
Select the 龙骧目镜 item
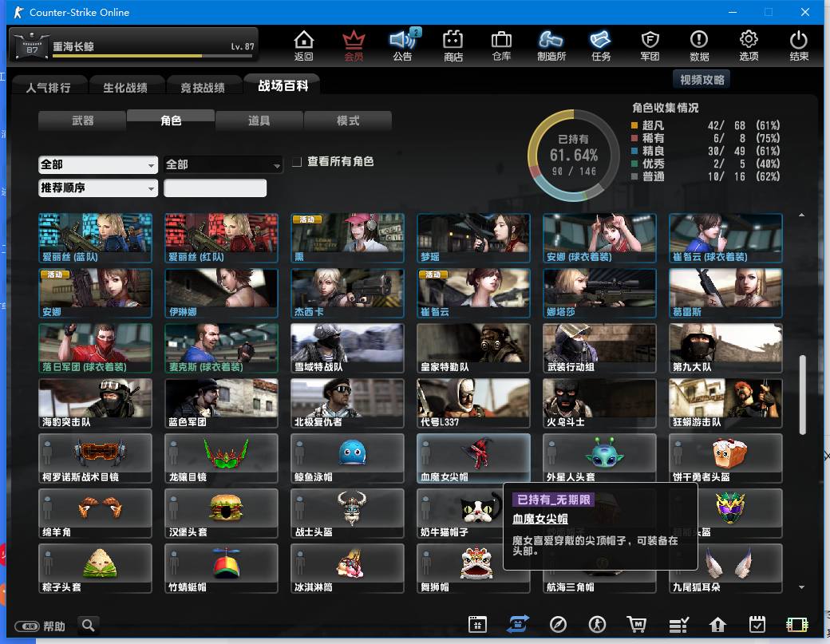pos(221,458)
